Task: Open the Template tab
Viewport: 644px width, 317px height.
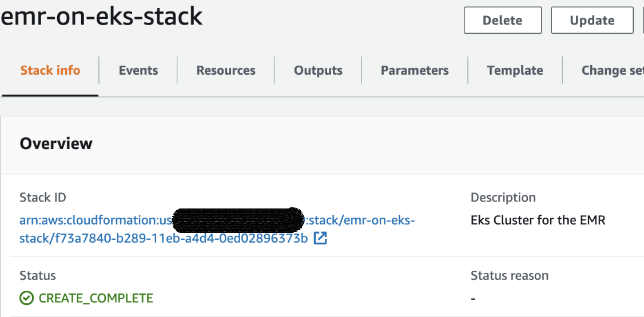Action: (x=515, y=71)
